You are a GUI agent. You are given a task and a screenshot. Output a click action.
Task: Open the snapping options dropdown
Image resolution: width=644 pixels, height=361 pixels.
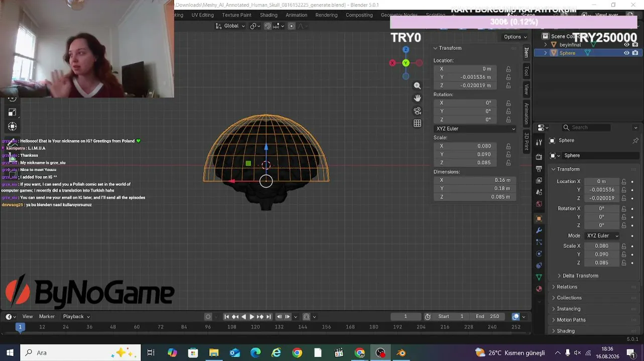pos(278,26)
